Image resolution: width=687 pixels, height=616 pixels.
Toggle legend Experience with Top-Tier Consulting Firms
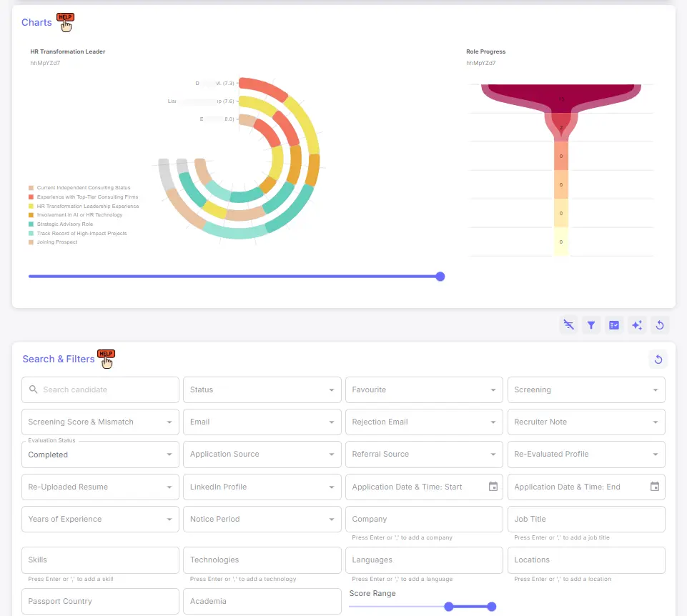click(83, 197)
